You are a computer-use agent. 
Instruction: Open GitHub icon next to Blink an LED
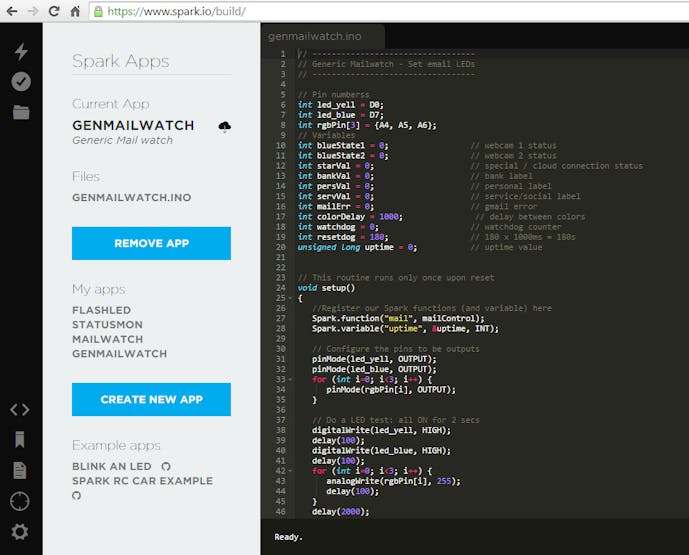click(166, 466)
